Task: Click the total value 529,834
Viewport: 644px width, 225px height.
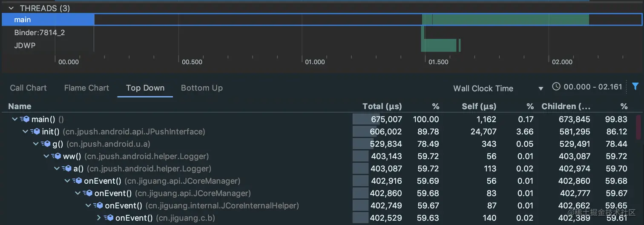Action: 386,144
